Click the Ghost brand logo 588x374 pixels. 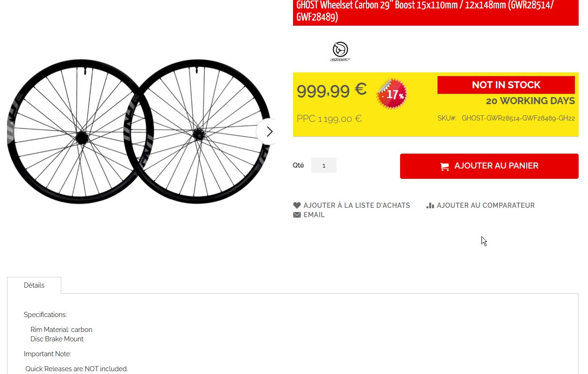[x=340, y=51]
